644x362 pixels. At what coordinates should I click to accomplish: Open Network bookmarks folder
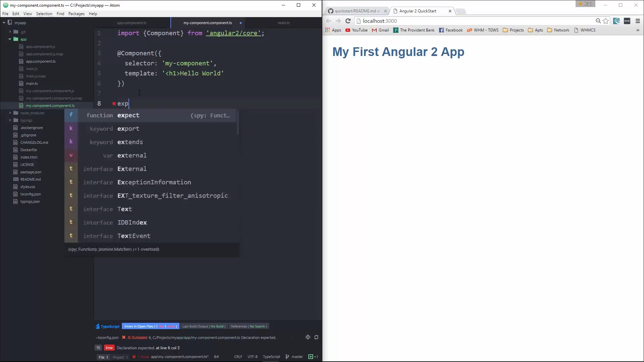558,30
